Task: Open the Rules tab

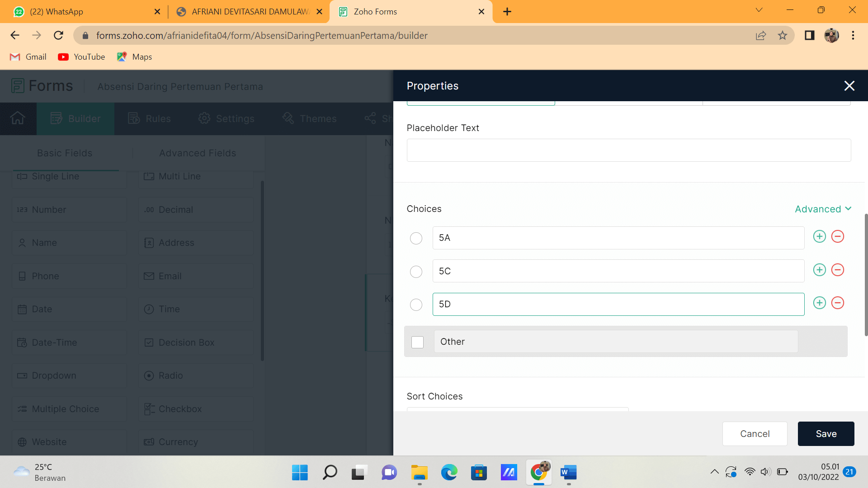Action: point(150,118)
